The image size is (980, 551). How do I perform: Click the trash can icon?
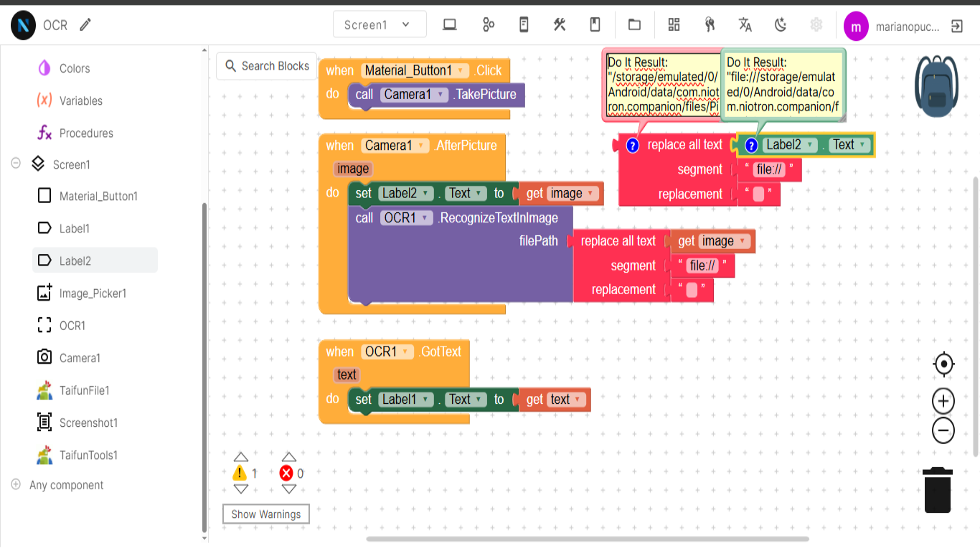[x=938, y=490]
